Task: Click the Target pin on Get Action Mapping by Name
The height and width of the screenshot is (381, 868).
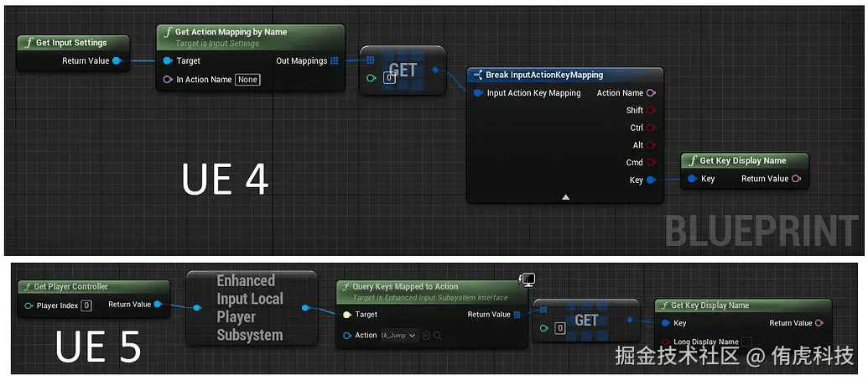Action: point(169,61)
